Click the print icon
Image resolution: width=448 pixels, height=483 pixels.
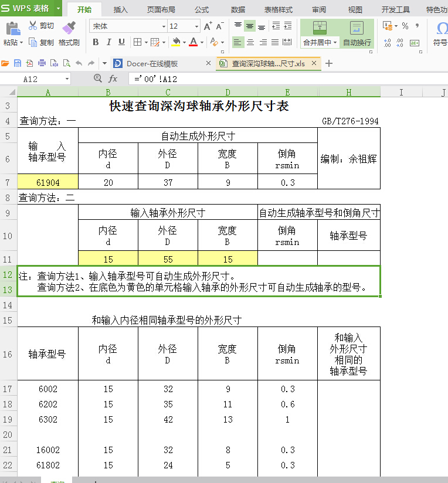coord(42,63)
